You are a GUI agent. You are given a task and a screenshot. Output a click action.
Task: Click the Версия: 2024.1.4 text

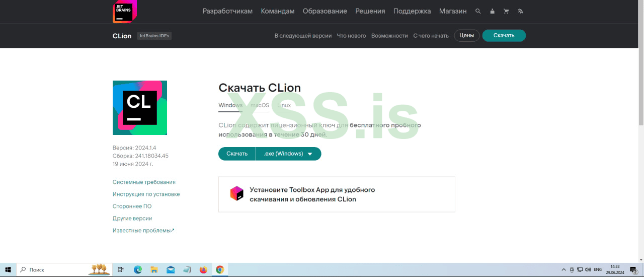(134, 148)
